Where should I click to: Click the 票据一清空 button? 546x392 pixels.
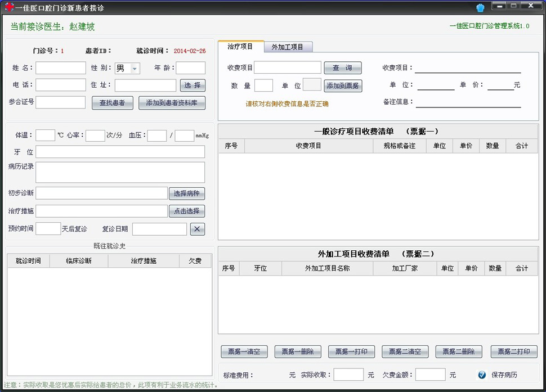tap(244, 352)
